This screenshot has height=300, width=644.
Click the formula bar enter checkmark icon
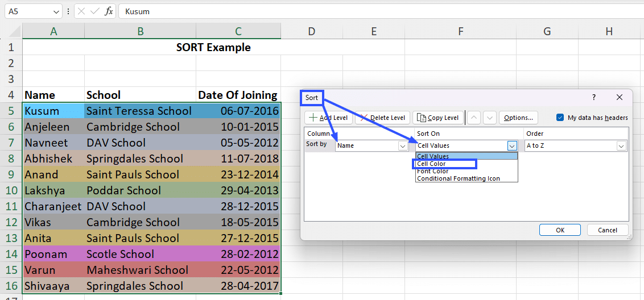[95, 11]
